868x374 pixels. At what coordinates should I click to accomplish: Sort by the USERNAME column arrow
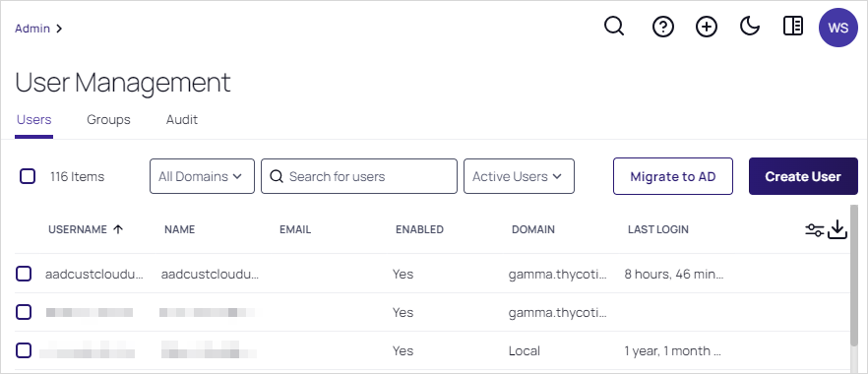117,229
